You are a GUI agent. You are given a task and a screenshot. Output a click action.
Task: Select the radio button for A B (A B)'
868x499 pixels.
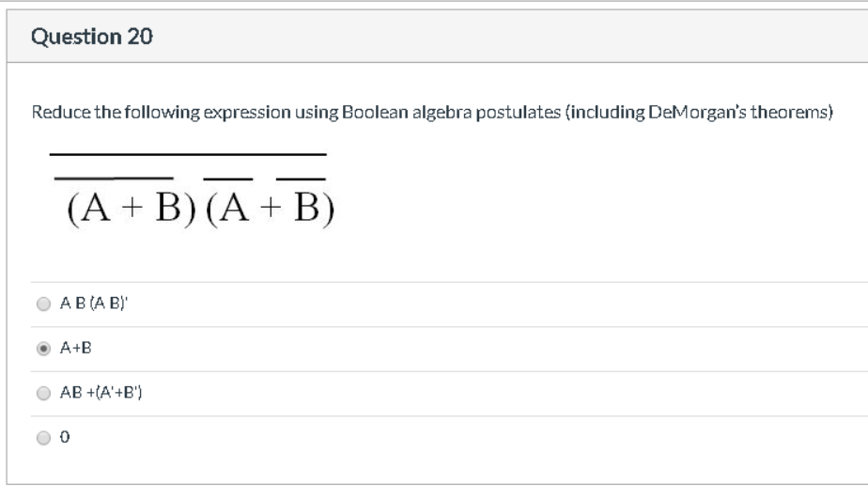43,304
